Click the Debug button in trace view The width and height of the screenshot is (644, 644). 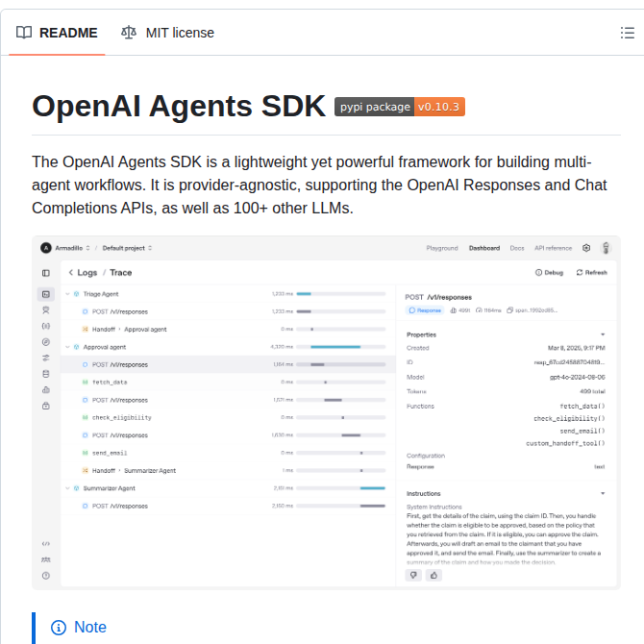tap(549, 272)
